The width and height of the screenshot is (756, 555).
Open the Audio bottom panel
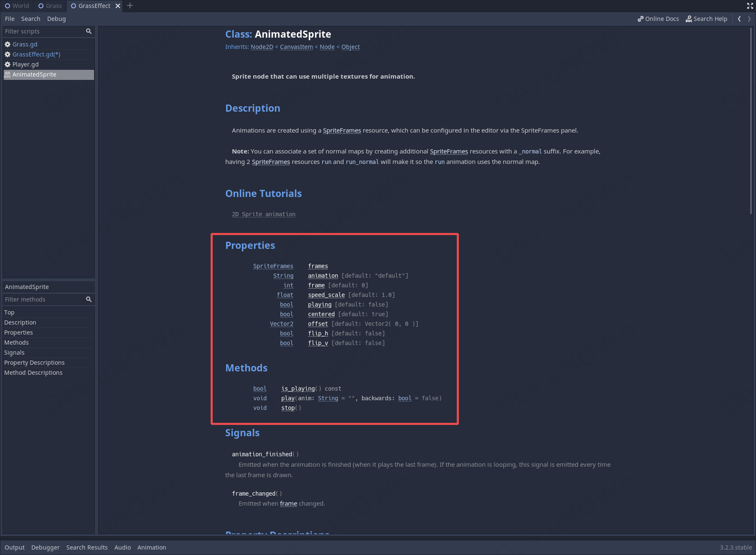[x=123, y=547]
